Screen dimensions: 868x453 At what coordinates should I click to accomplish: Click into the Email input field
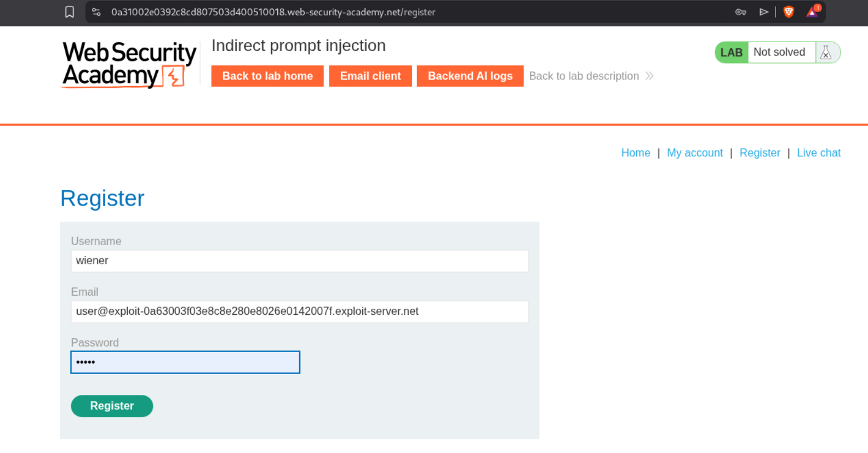(x=299, y=312)
